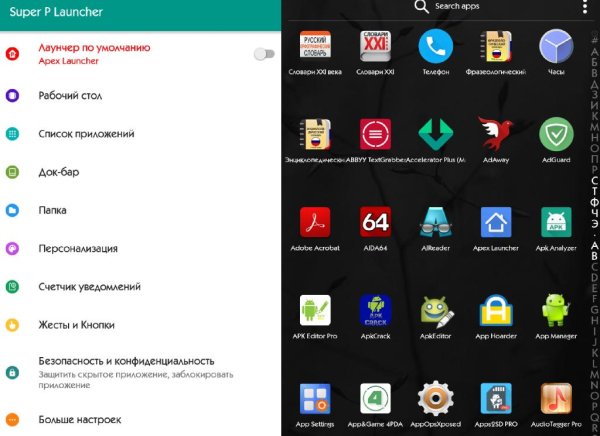
Task: Launch AIDA64 app
Action: coord(375,228)
